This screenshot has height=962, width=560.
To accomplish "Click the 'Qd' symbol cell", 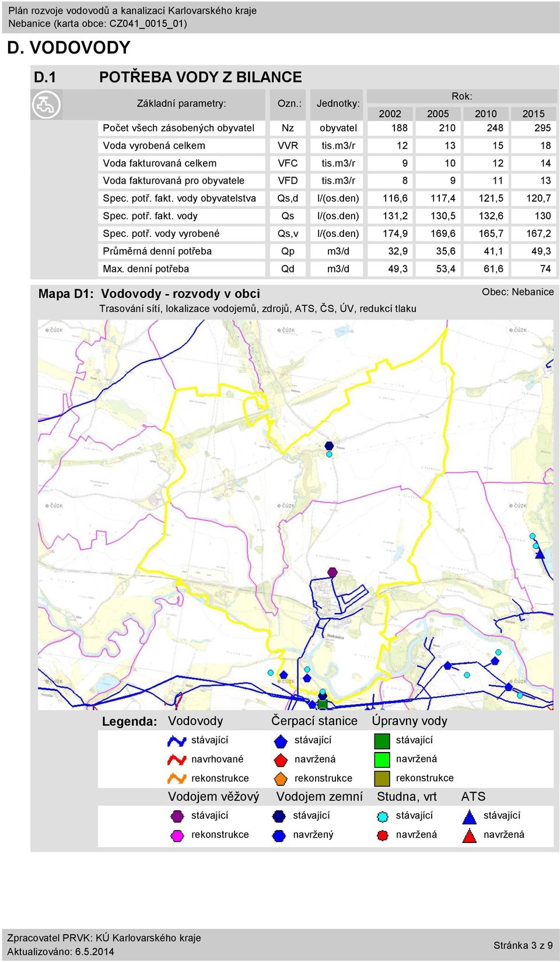I will click(288, 269).
